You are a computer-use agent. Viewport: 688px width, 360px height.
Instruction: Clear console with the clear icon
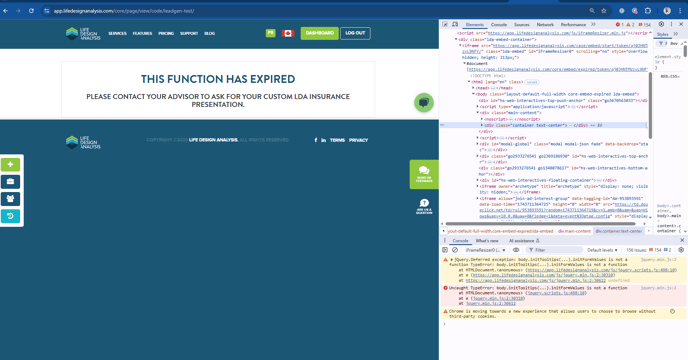click(x=455, y=250)
